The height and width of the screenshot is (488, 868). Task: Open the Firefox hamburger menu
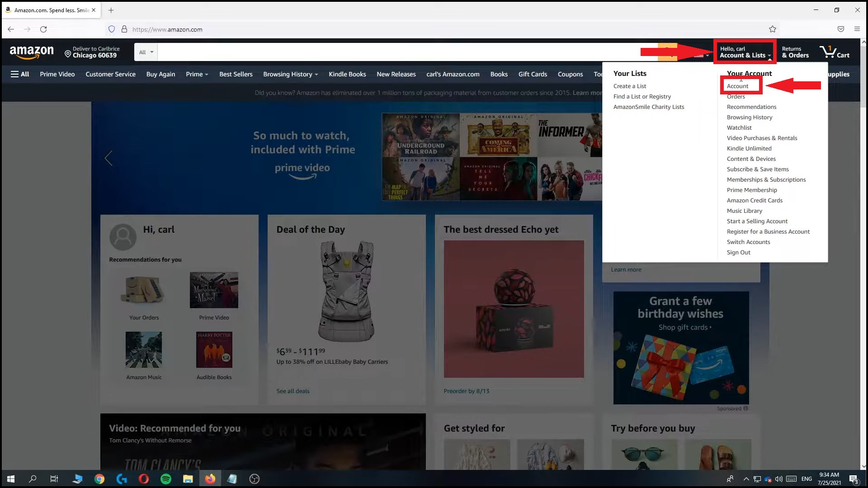click(857, 29)
